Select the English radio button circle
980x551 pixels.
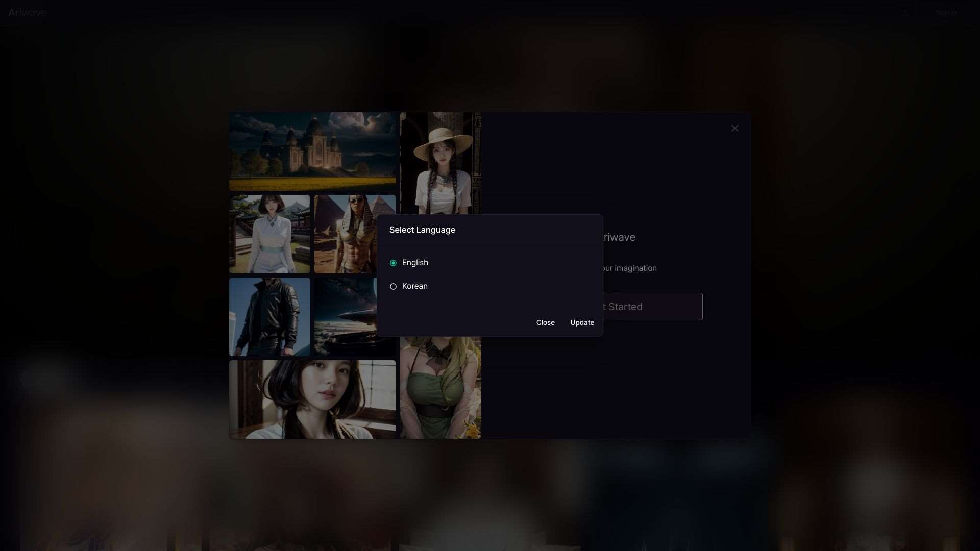tap(393, 263)
